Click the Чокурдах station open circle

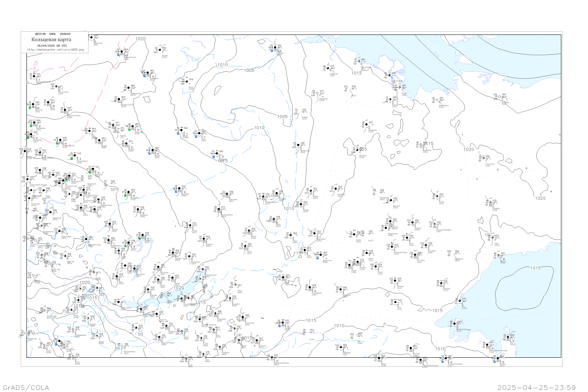pos(499,96)
